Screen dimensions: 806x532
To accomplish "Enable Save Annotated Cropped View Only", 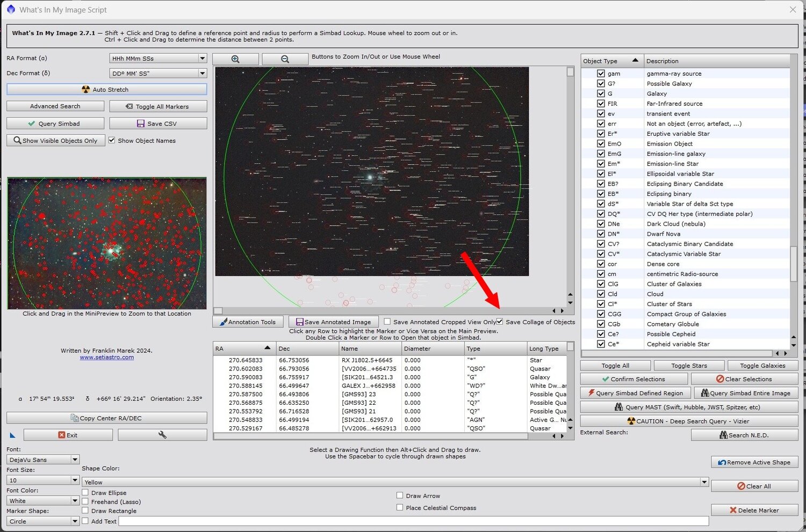I will [387, 322].
